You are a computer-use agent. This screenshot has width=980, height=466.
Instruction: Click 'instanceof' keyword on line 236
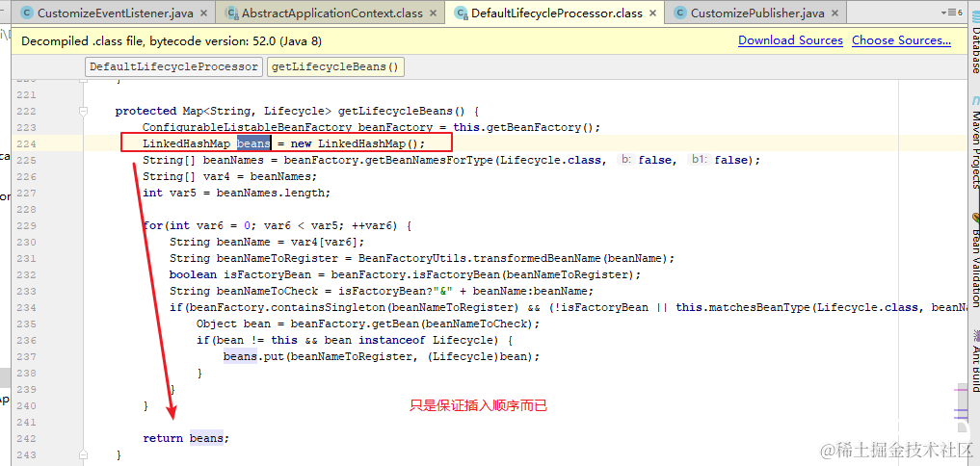tap(392, 340)
